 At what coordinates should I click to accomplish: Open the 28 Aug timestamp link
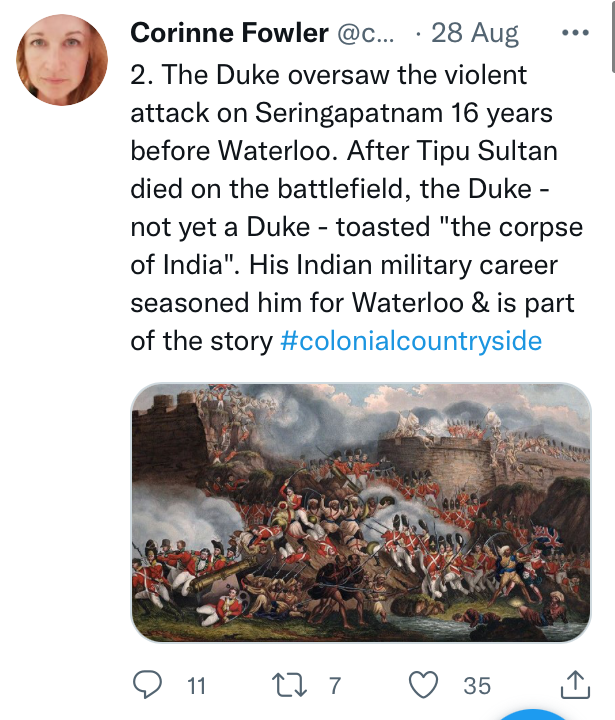tap(474, 33)
